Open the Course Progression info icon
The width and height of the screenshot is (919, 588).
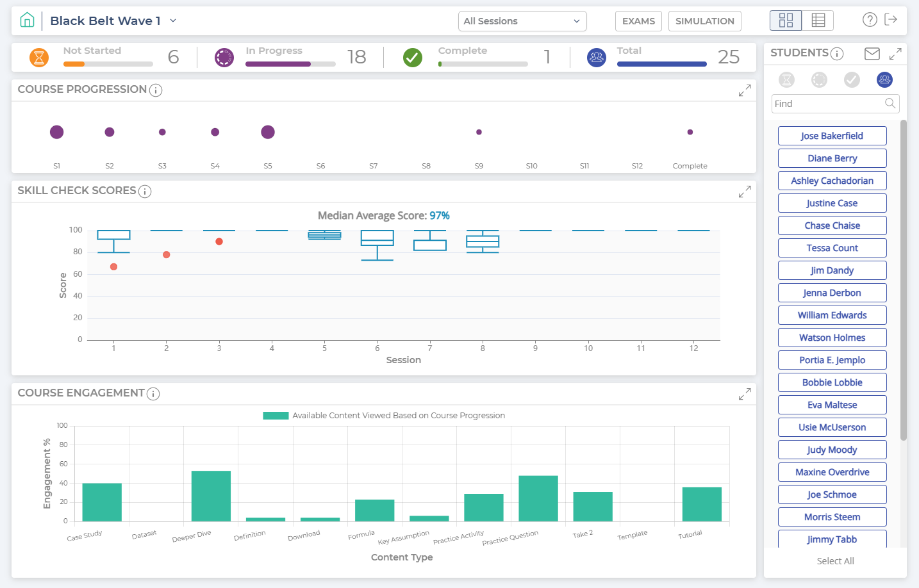click(156, 90)
